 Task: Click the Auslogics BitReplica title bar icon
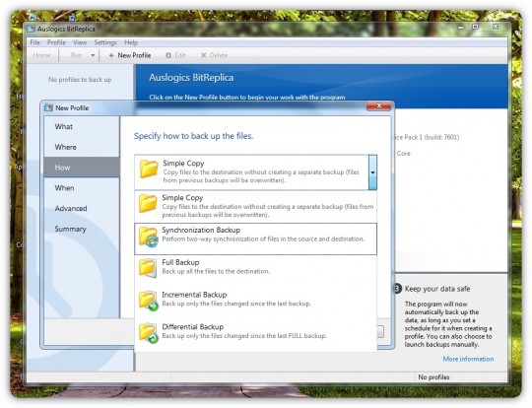32,29
